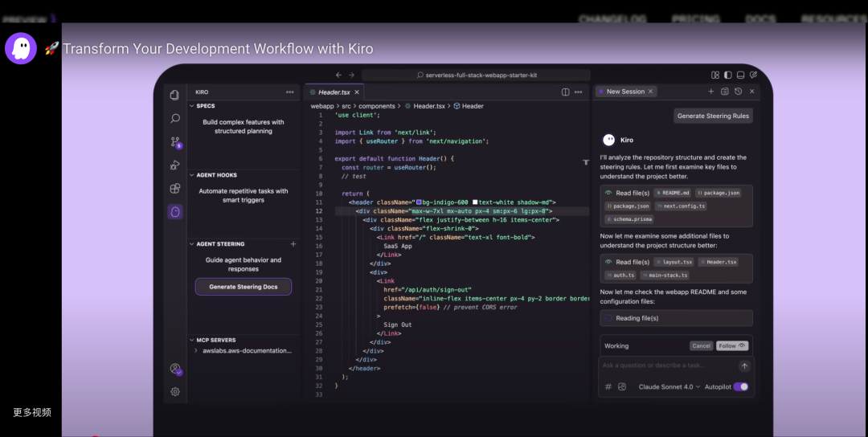Click the customize layout icon in title bar
This screenshot has width=868, height=437.
[715, 76]
